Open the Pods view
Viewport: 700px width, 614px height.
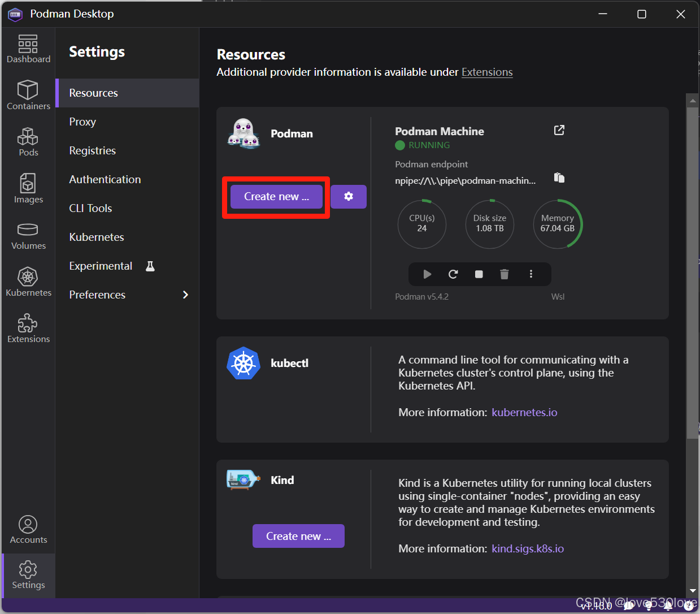click(28, 142)
